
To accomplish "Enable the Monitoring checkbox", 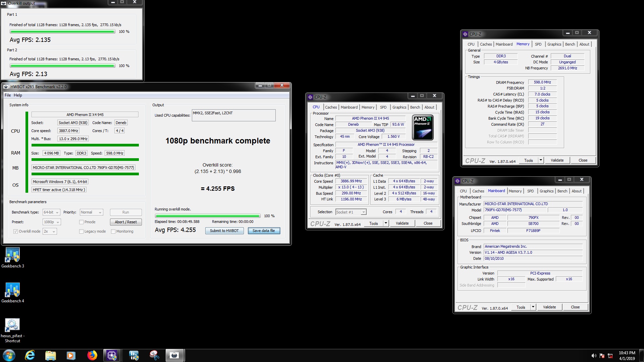I will [113, 231].
